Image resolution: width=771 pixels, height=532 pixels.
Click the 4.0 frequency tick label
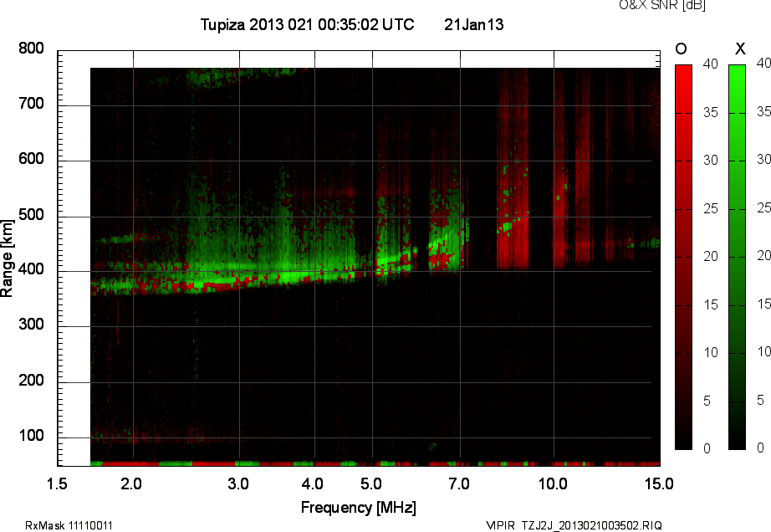tap(312, 483)
